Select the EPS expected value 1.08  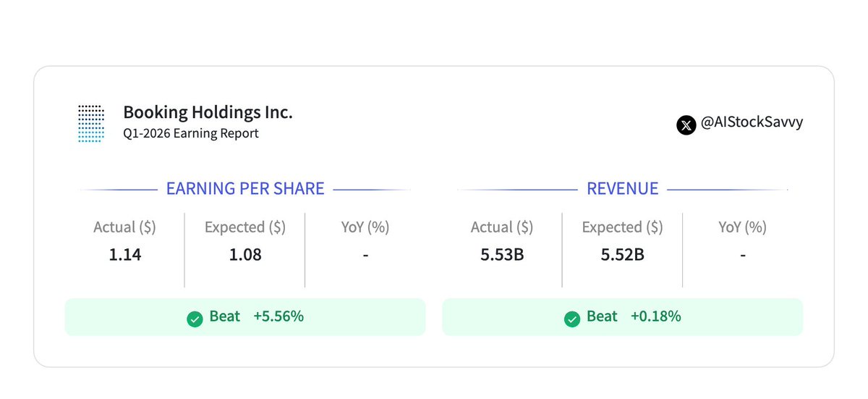pyautogui.click(x=244, y=255)
